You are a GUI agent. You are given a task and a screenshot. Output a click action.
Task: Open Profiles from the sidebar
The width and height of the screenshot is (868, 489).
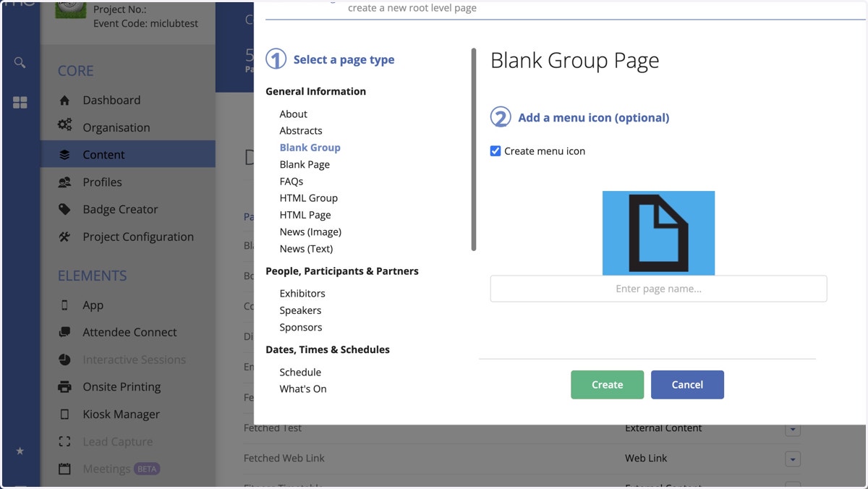102,182
